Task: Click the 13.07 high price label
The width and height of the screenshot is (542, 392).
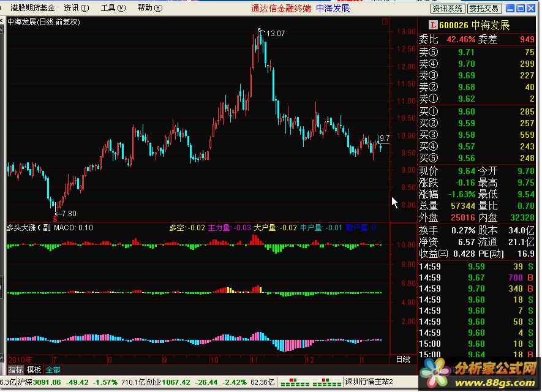Action: pos(276,34)
